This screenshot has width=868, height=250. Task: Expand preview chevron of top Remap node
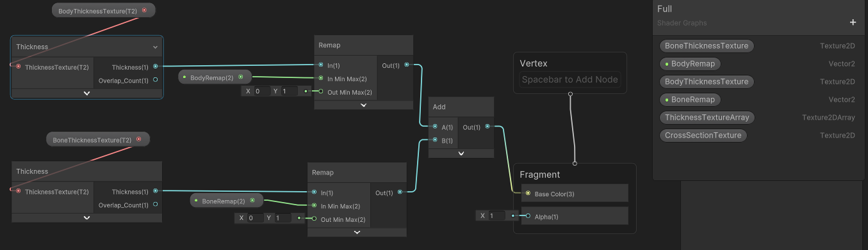(x=363, y=105)
